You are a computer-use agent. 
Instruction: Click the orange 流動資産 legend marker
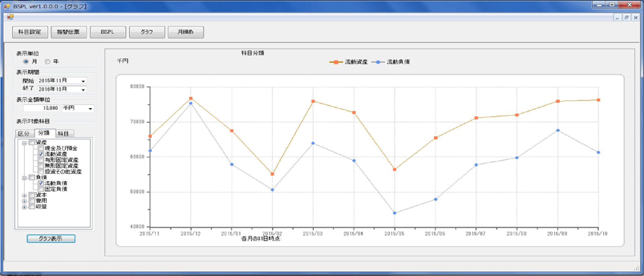pos(336,62)
